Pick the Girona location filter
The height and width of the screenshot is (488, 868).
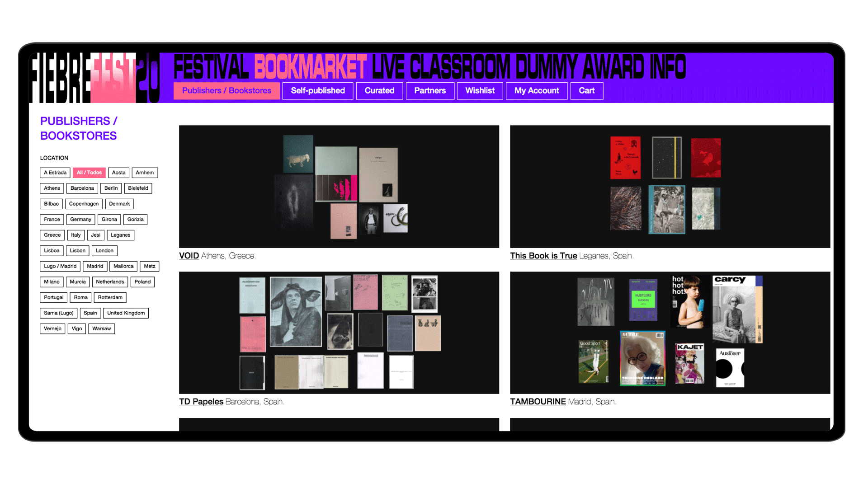109,220
